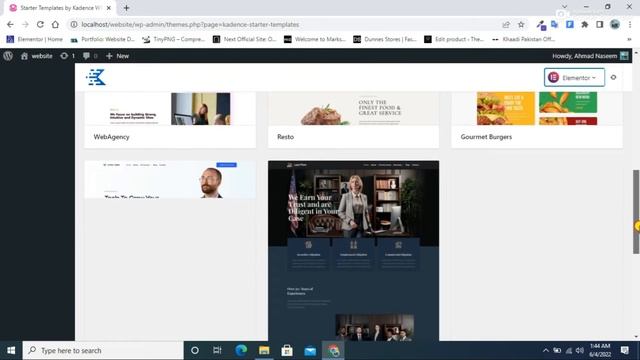
Task: Click the 'Type here to search' box
Action: tap(103, 350)
